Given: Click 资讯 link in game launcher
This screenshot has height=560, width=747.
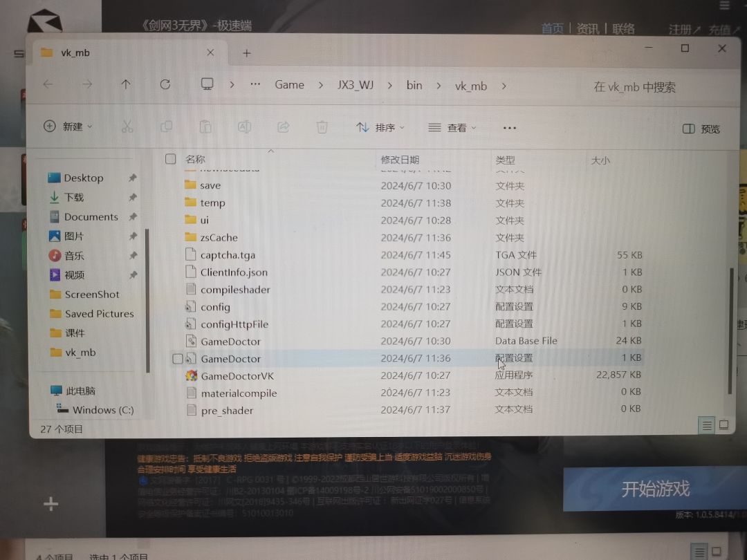Looking at the screenshot, I should pyautogui.click(x=588, y=29).
